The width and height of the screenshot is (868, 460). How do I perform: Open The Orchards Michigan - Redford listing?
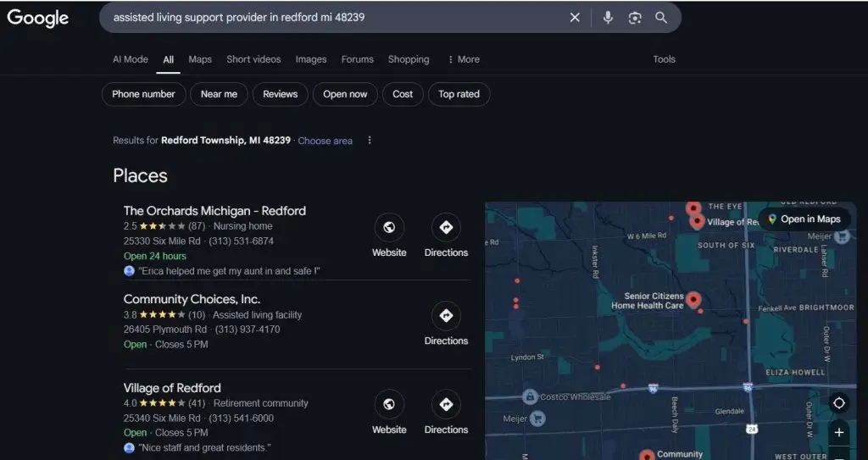pos(214,211)
